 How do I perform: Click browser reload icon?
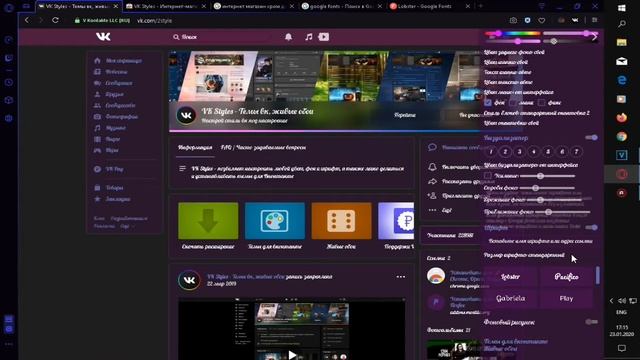click(x=55, y=20)
